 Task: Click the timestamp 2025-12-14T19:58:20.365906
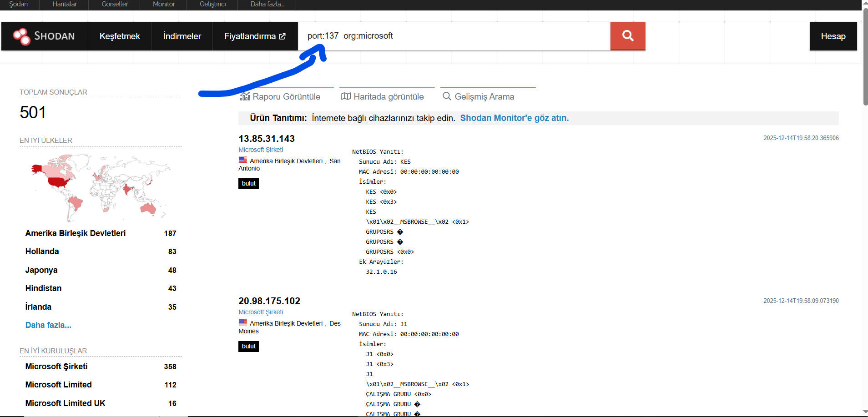pyautogui.click(x=801, y=138)
